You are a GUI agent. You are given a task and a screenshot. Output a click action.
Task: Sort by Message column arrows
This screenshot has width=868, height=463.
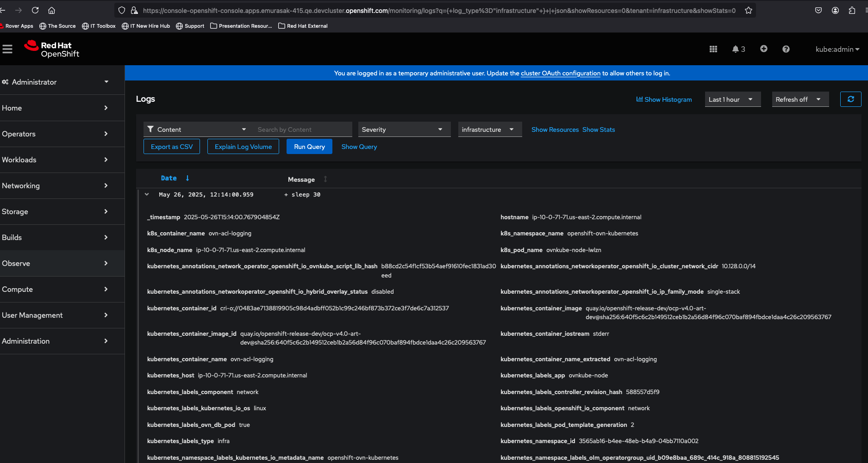click(325, 179)
